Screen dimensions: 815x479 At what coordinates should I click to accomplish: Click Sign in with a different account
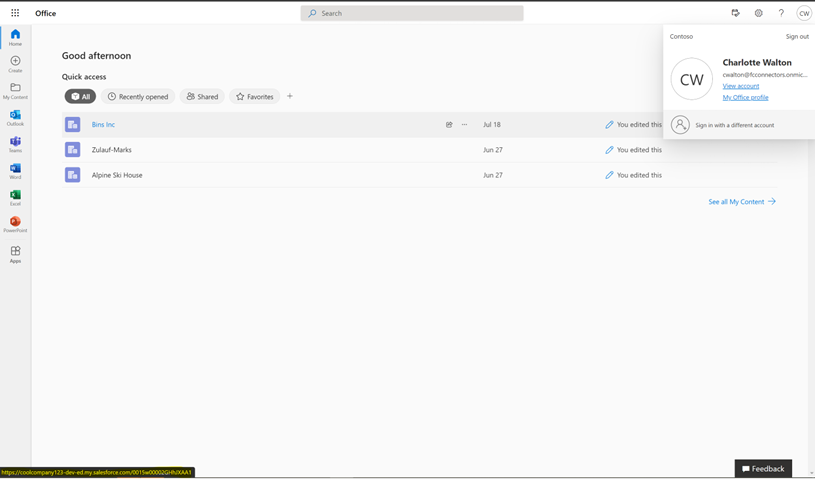734,125
